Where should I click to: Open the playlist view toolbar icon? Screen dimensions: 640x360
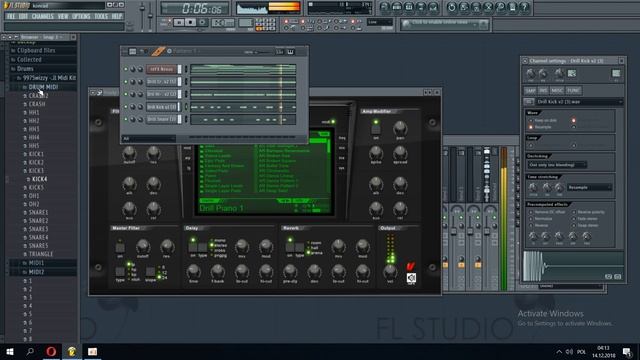pos(384,7)
